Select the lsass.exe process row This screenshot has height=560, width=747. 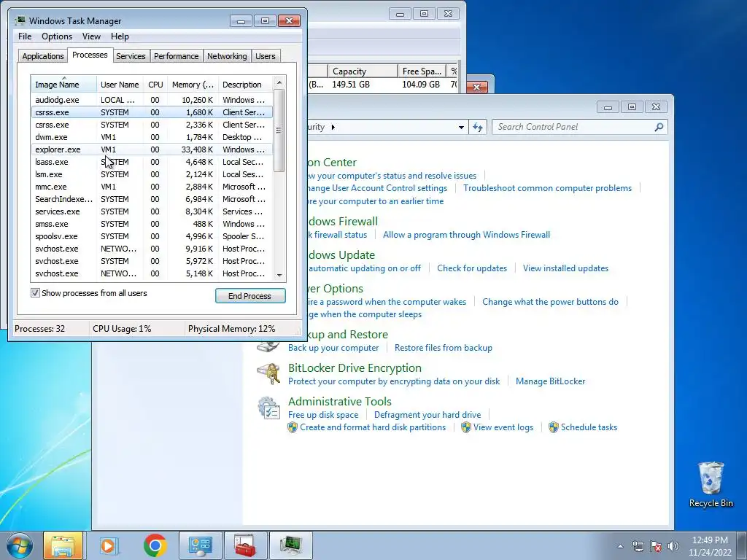pos(152,162)
